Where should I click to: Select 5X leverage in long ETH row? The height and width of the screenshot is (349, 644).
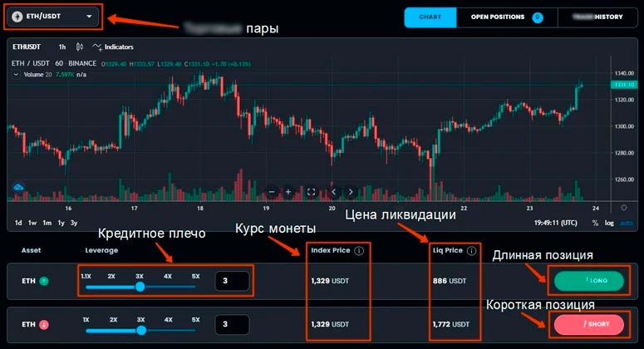click(196, 277)
